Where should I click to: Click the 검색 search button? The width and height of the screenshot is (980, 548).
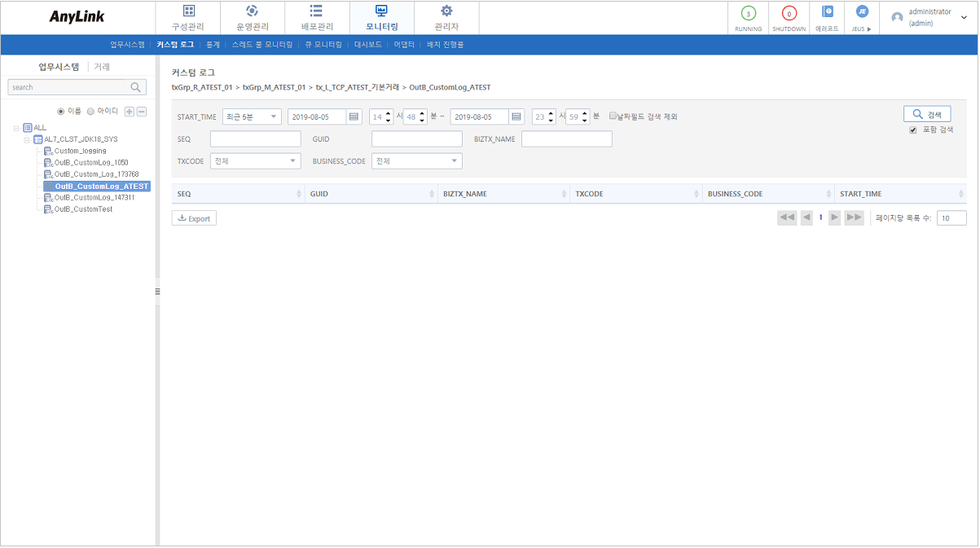click(x=926, y=113)
